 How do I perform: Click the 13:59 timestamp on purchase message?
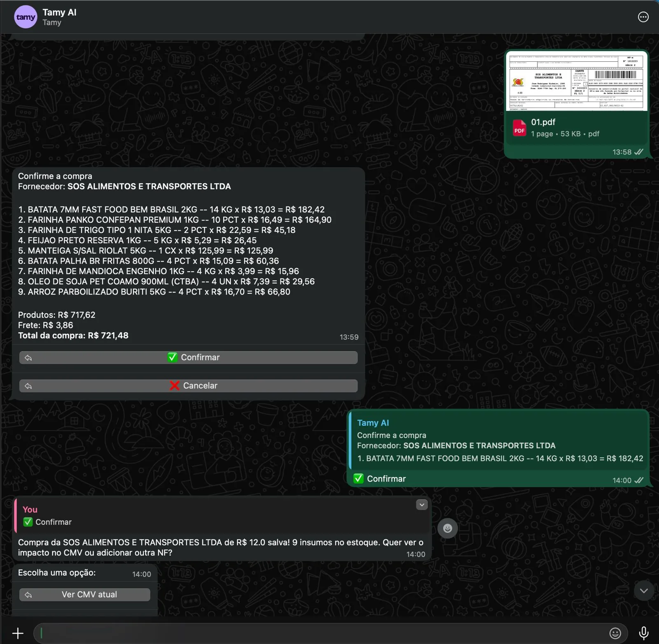point(349,337)
